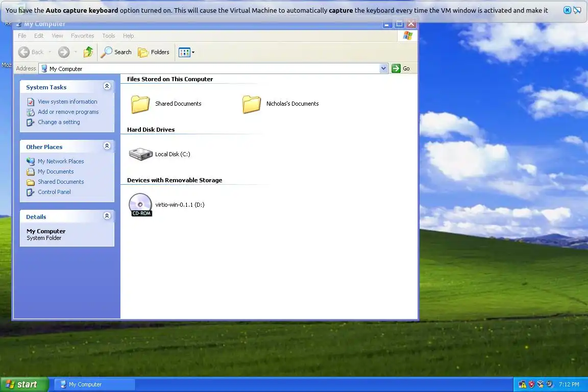Select the Shared Documents folder icon

click(x=140, y=104)
